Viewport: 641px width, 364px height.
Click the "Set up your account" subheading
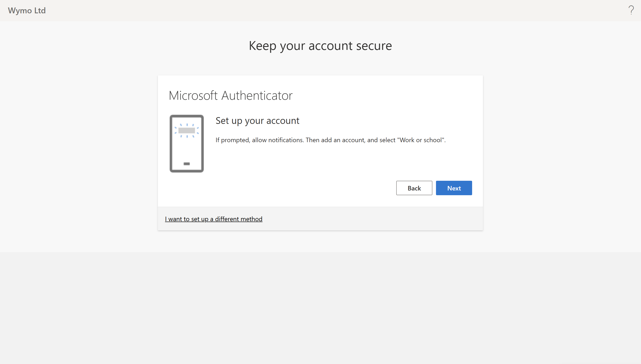coord(257,121)
